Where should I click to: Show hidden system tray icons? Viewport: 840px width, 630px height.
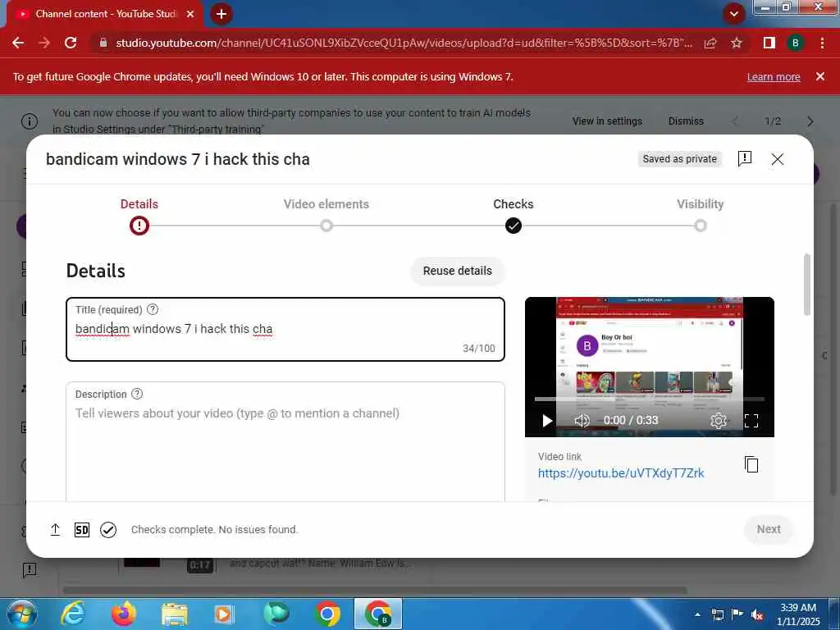coord(697,614)
